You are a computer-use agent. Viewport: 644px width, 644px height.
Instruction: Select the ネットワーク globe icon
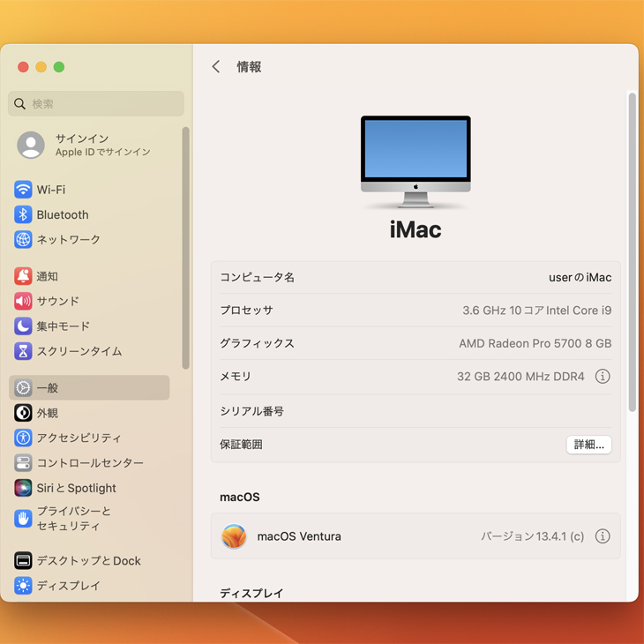(23, 239)
